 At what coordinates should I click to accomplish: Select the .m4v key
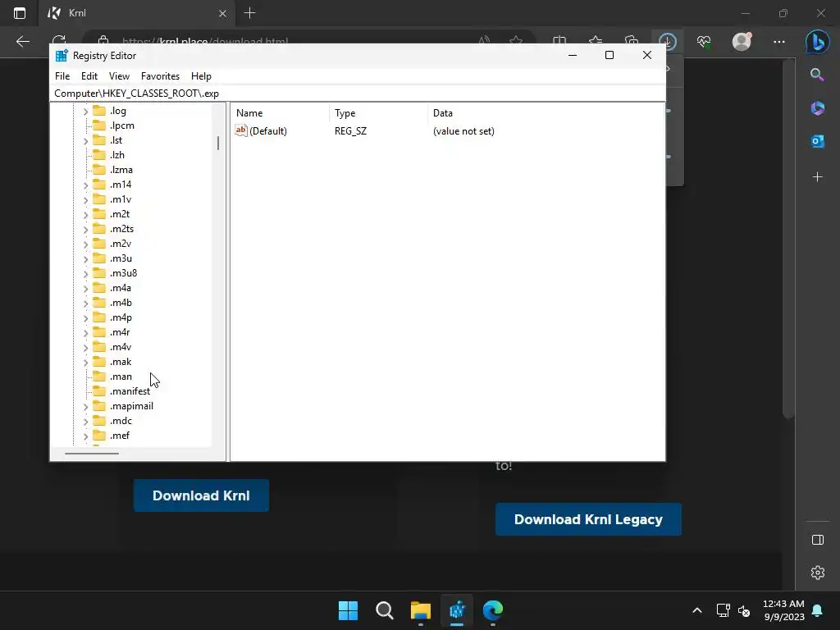120,347
